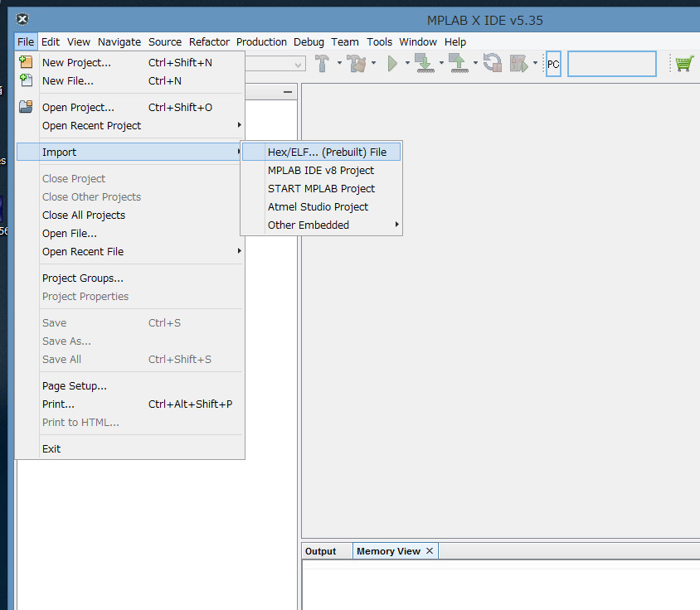Open the Import submenu entry

pos(129,152)
